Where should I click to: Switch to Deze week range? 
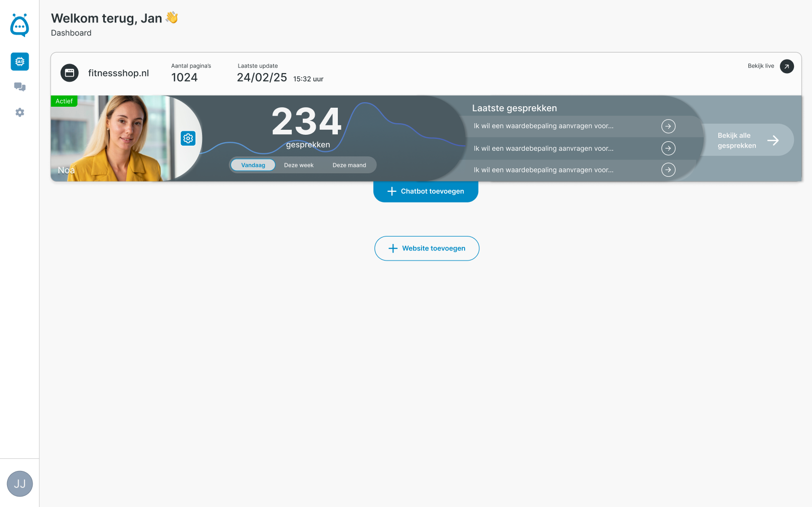299,165
